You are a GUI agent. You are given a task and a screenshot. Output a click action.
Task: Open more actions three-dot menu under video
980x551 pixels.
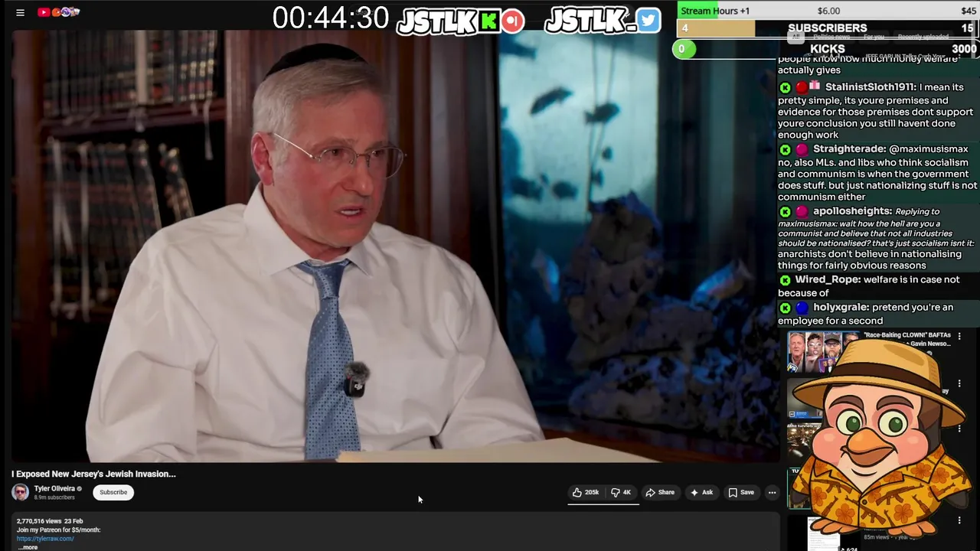(x=772, y=492)
